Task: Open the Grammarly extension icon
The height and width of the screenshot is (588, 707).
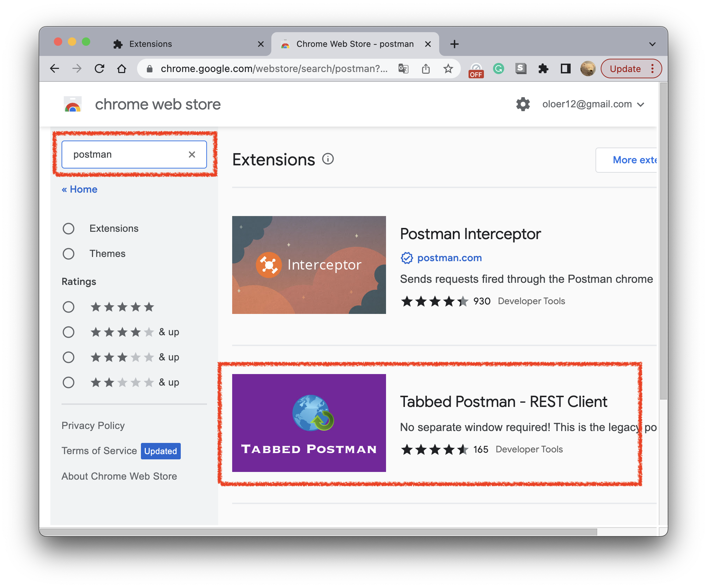Action: [499, 69]
